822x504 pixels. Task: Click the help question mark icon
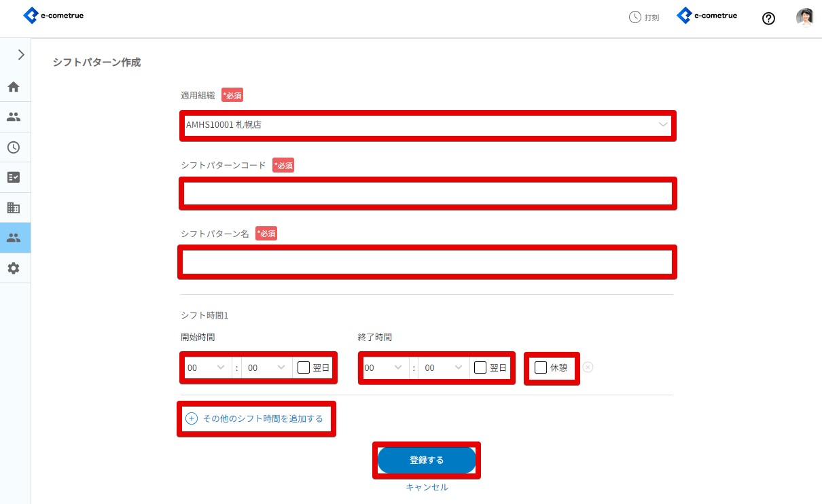pos(768,18)
